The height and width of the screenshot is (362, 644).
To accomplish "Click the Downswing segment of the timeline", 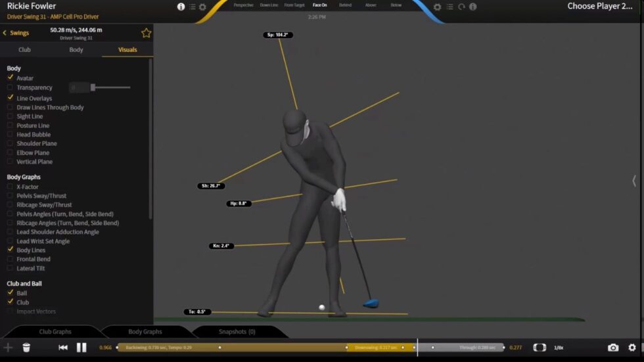I will tap(380, 348).
